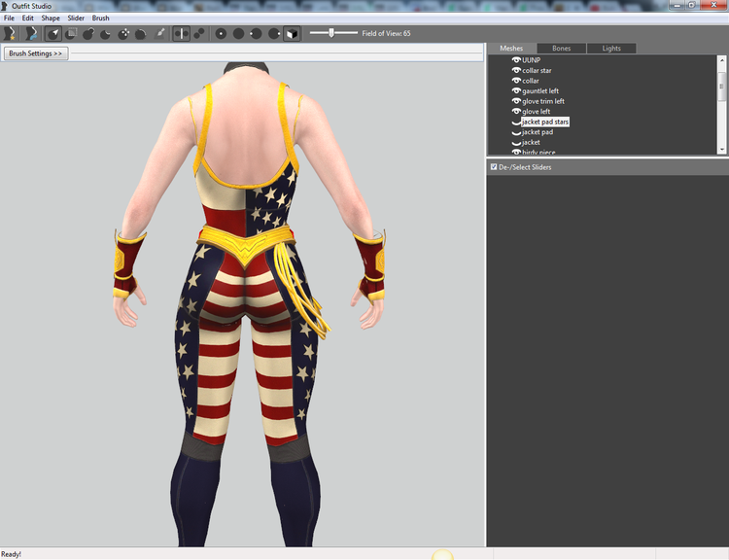
Task: Toggle X-Mirror brush mode
Action: click(182, 33)
